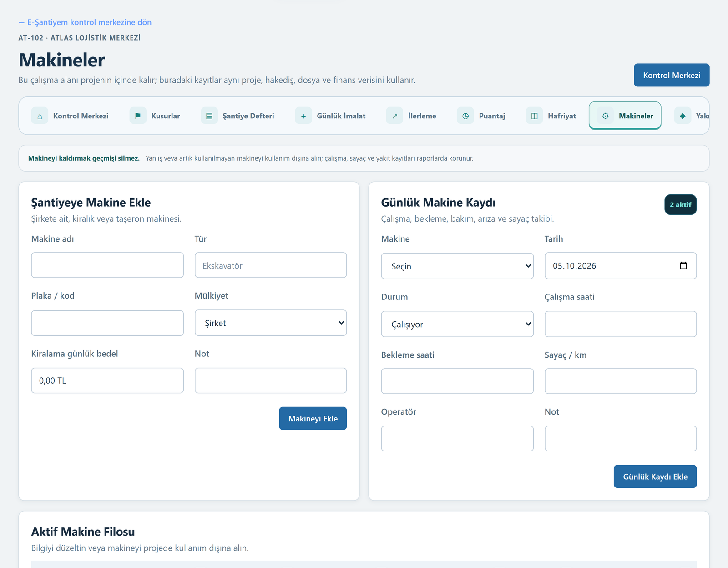
Task: Click the home icon beside Kontrol Merkezi tab
Action: point(40,116)
